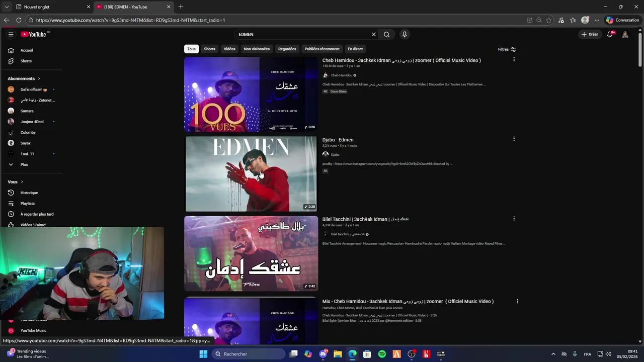Open more options for Bilel Tacchini video
Screen dimensions: 644x362
[514, 219]
